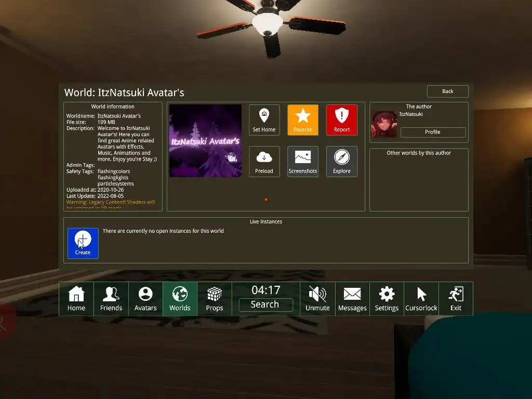Go Back from world details
The image size is (532, 399).
(x=447, y=91)
